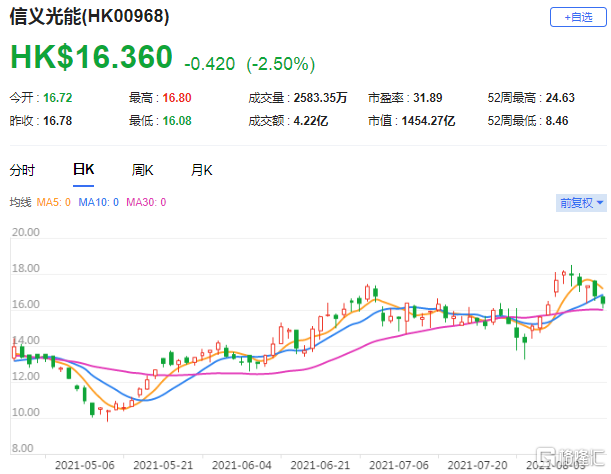The image size is (611, 474).
Task: Click the 8.00 y-axis label
Action: [23, 448]
